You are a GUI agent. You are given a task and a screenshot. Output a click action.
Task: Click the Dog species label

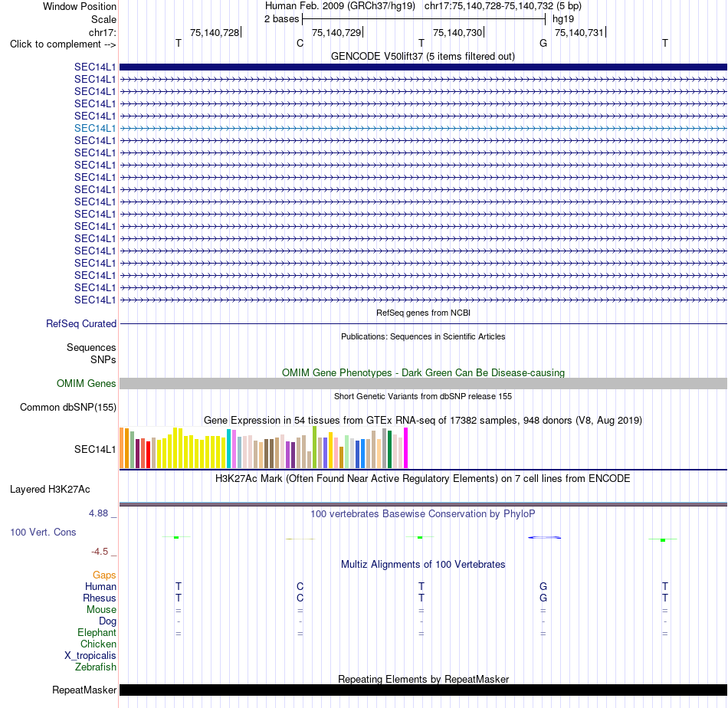(x=107, y=621)
